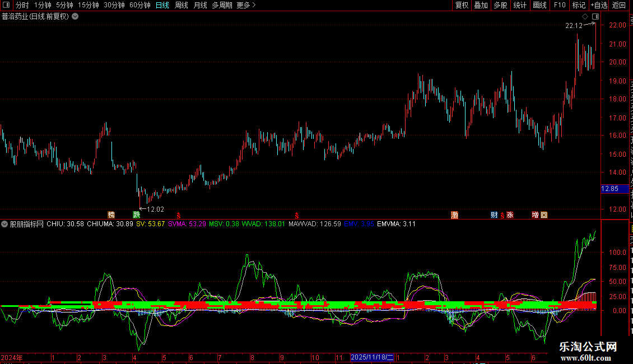Open the 多股 multi-stock view
The height and width of the screenshot is (364, 633).
[500, 5]
